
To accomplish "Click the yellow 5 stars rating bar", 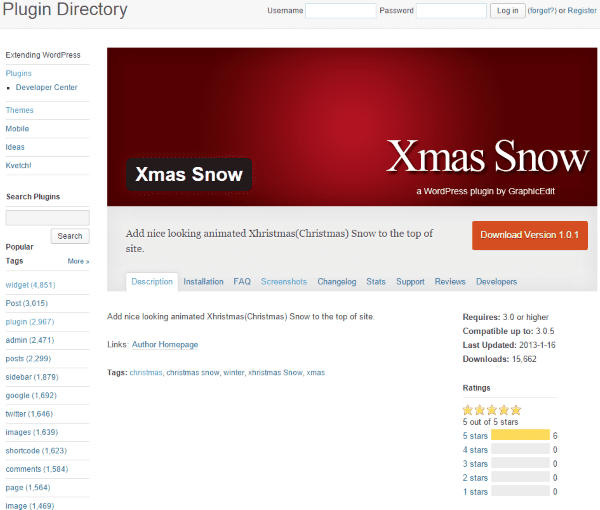I will (520, 435).
